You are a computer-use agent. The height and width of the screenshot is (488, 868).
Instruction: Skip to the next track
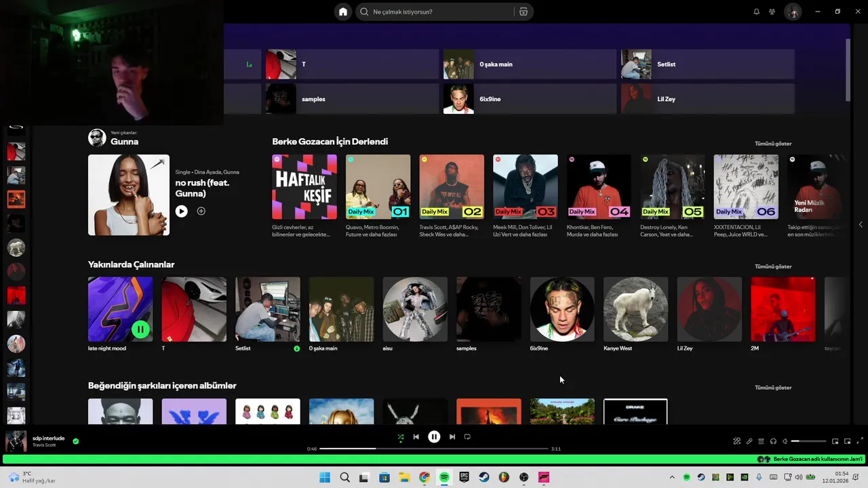[452, 437]
